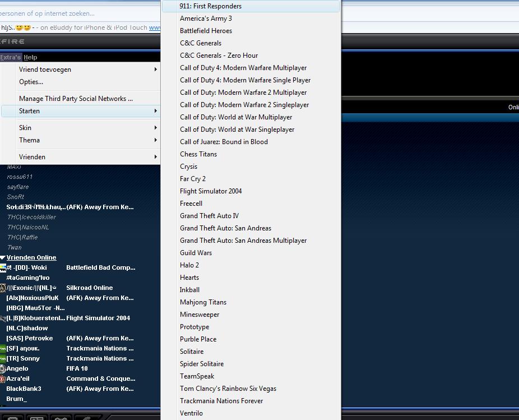The height and width of the screenshot is (420, 519).
Task: Select offline friend rossu611
Action: [20, 177]
